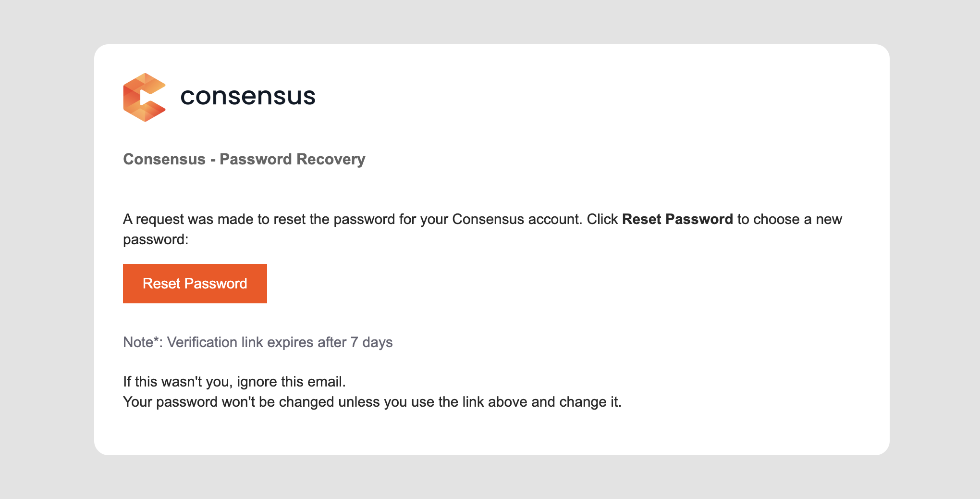Click the "Verification link" phrase

[215, 342]
